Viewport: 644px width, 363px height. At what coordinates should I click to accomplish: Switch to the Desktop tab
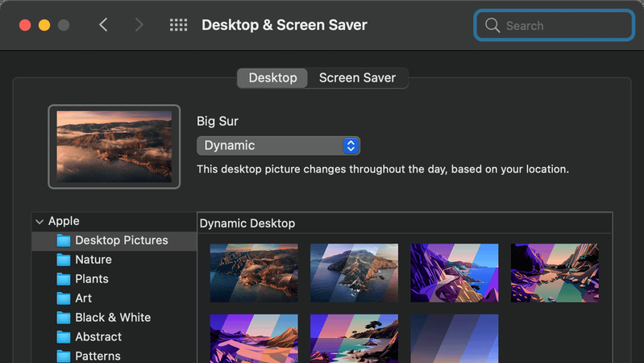point(272,78)
